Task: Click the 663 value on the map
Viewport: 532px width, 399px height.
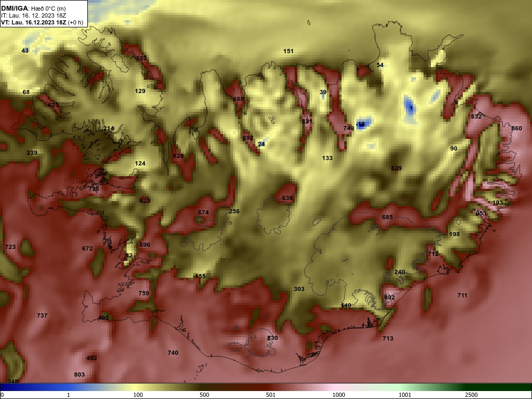Action: click(142, 58)
